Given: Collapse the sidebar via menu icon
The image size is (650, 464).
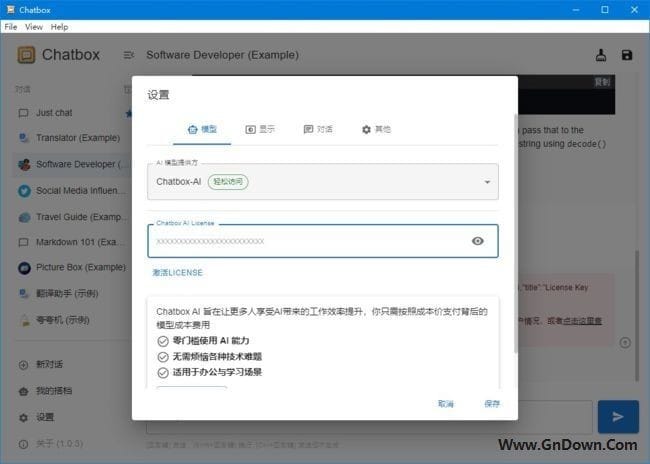Looking at the screenshot, I should coord(128,55).
